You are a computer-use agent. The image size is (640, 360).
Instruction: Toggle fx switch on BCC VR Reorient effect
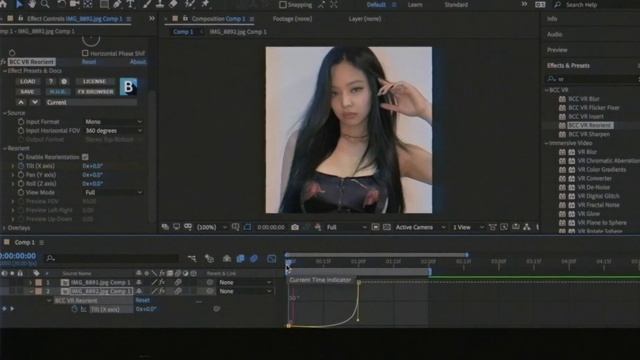click(x=3, y=62)
